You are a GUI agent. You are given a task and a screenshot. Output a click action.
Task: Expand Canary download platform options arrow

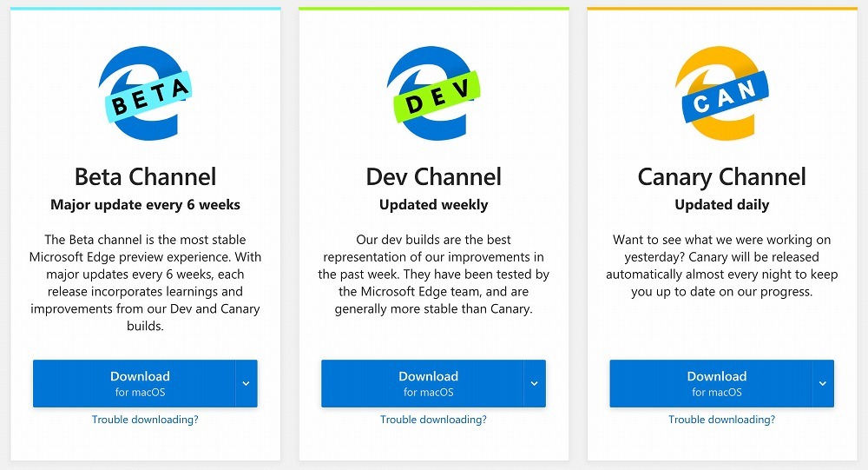(x=823, y=383)
